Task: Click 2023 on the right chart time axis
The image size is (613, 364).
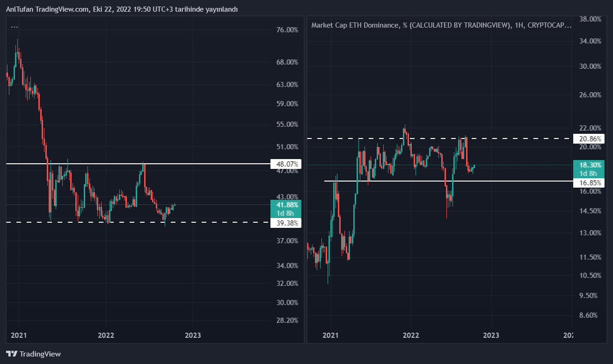Action: (491, 335)
